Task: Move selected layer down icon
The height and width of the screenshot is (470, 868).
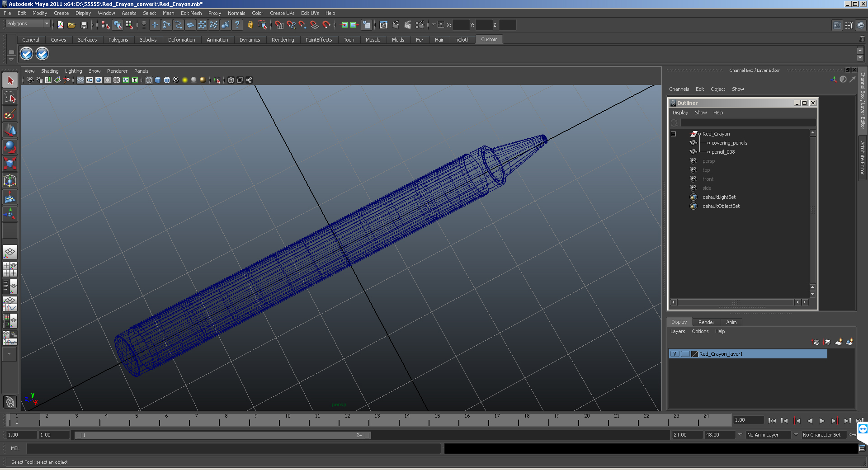Action: [827, 342]
